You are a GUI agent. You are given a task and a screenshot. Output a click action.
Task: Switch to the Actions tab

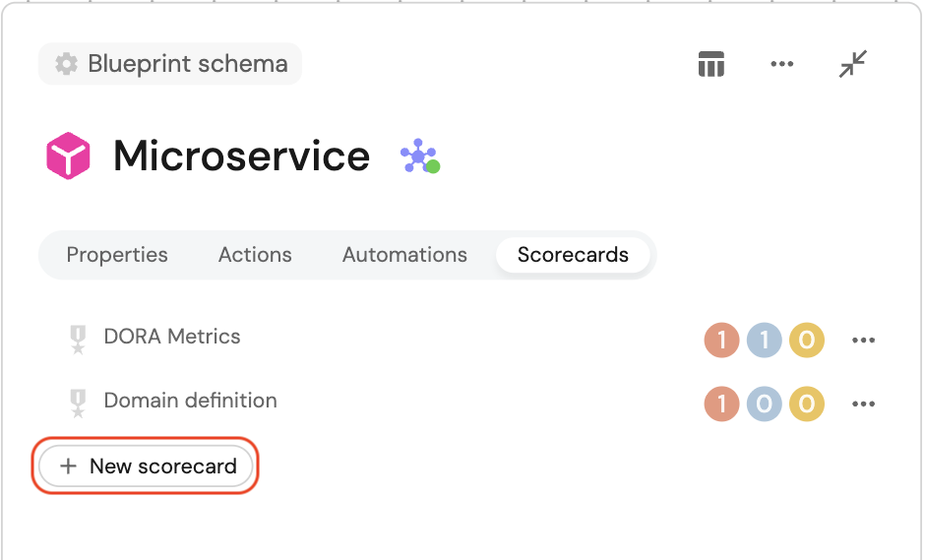click(255, 255)
